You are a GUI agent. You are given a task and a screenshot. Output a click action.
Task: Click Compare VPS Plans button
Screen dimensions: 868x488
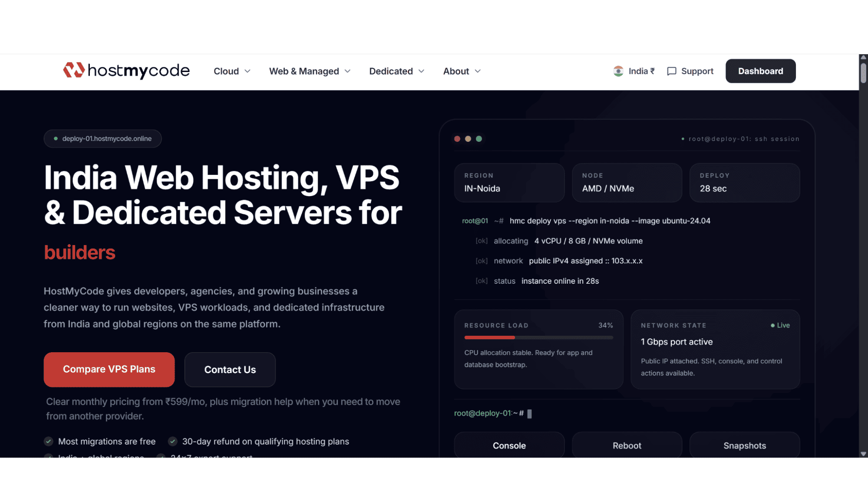coord(109,370)
